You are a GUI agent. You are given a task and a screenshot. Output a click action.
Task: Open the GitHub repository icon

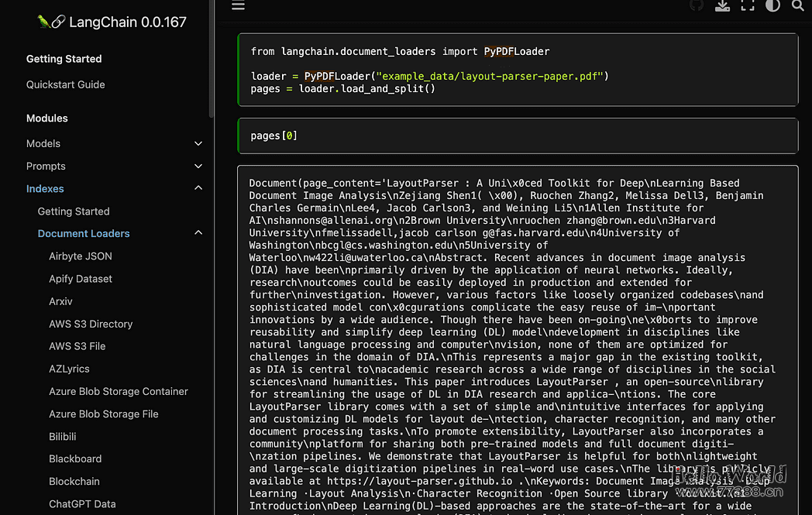pyautogui.click(x=697, y=5)
